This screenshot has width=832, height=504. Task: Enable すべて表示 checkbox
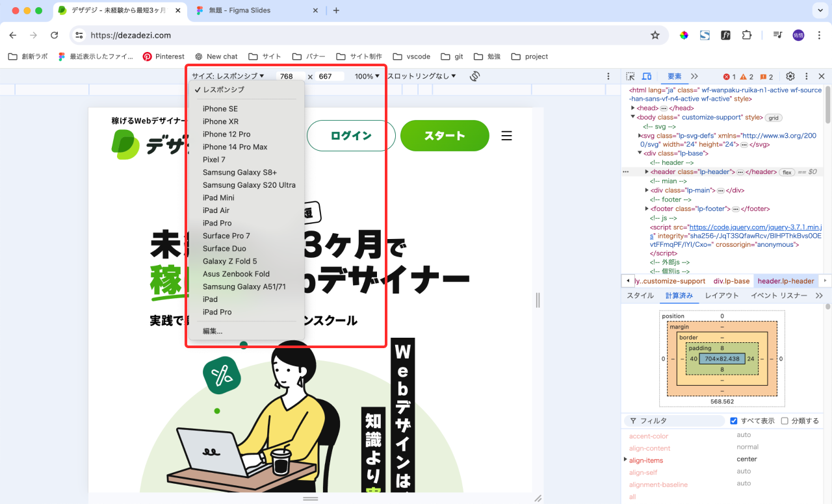(x=734, y=421)
